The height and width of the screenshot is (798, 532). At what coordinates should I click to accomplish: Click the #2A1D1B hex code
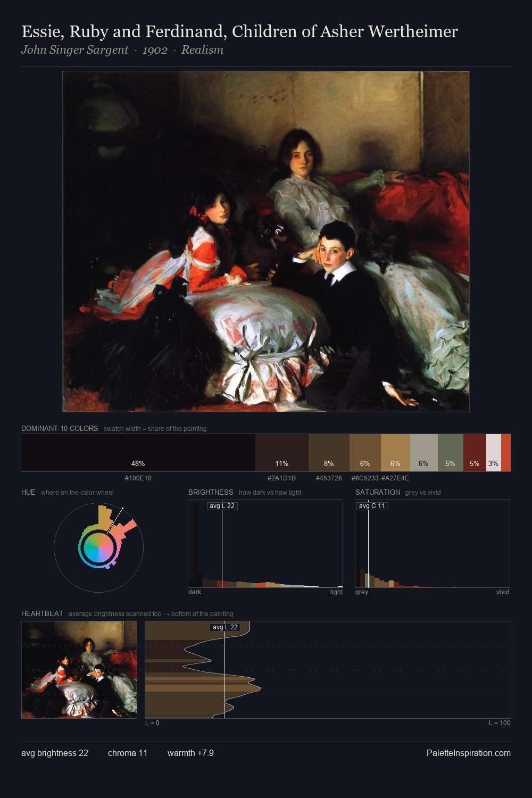coord(281,478)
